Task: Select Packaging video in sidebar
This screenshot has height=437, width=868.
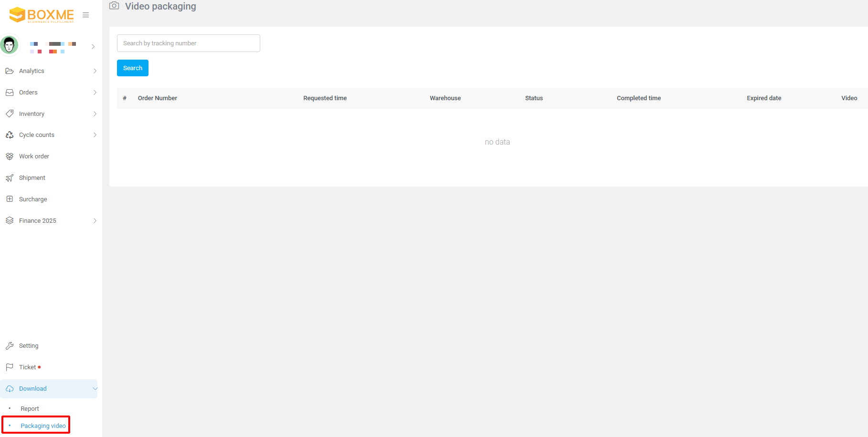Action: (x=43, y=426)
